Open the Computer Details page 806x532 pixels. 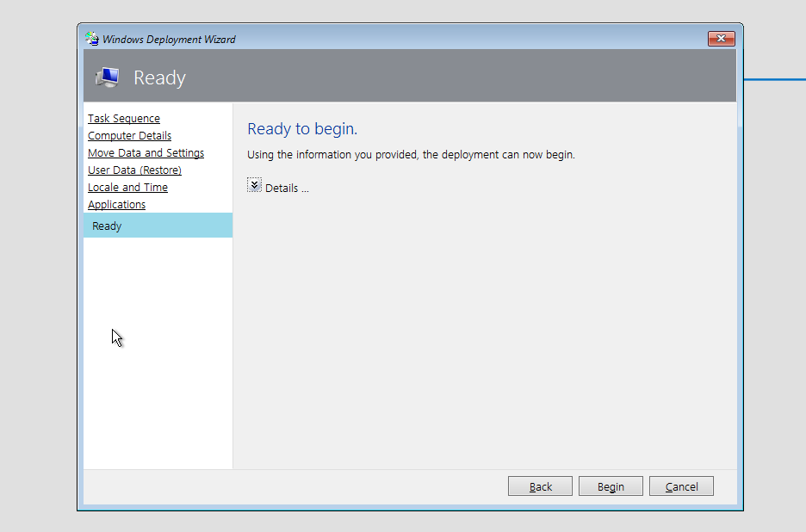pyautogui.click(x=129, y=135)
